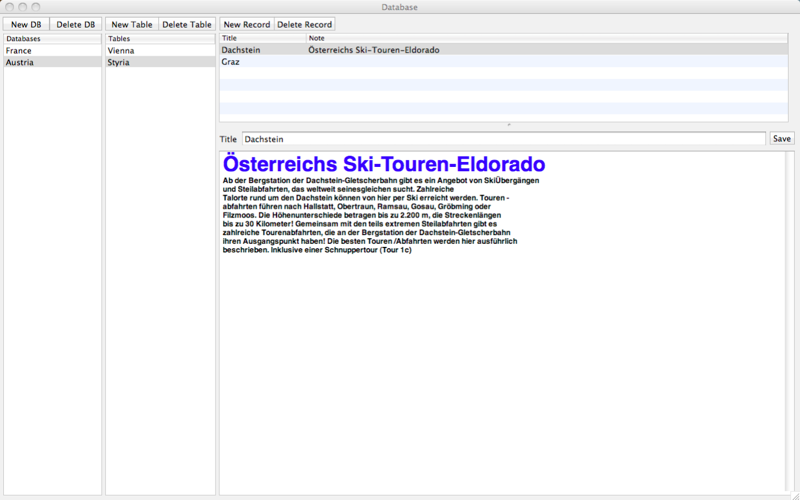
Task: Click the red close window button
Action: [9, 7]
